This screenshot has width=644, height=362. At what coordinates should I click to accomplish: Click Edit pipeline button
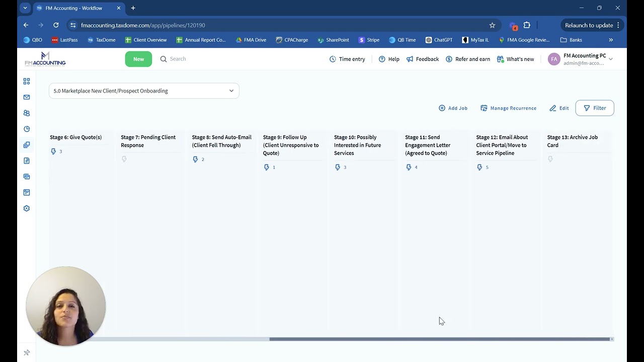(559, 108)
